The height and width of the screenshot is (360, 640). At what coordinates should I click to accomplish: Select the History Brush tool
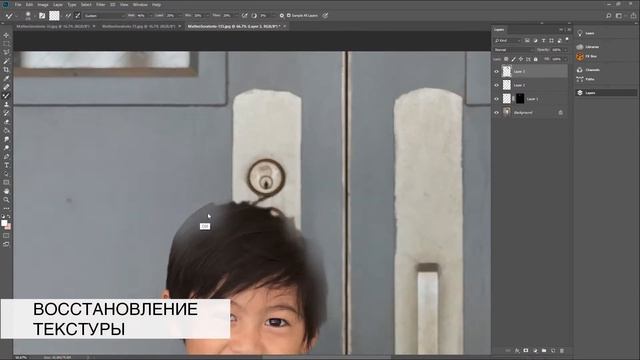coord(6,113)
